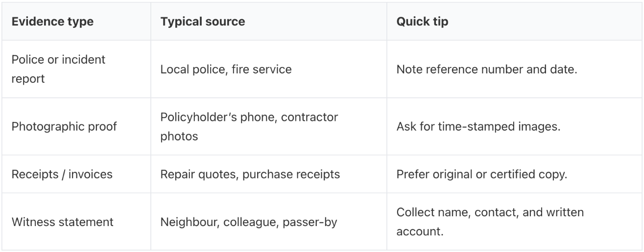
Task: Click 'Prefer original or certified copy.' tip
Action: pos(481,175)
